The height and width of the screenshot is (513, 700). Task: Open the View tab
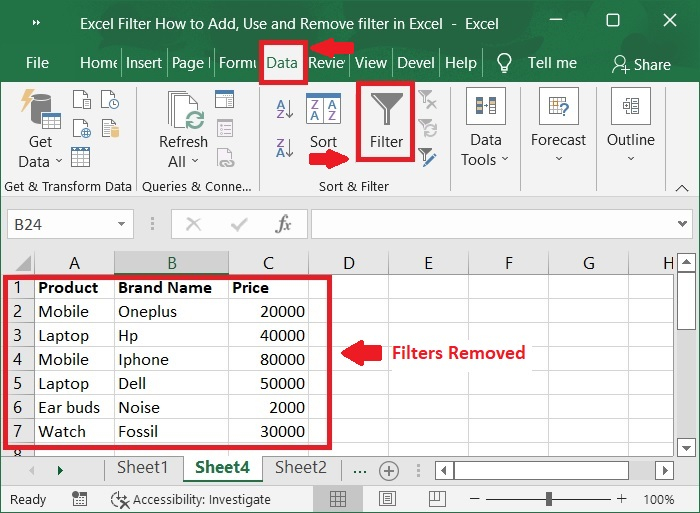[x=371, y=63]
